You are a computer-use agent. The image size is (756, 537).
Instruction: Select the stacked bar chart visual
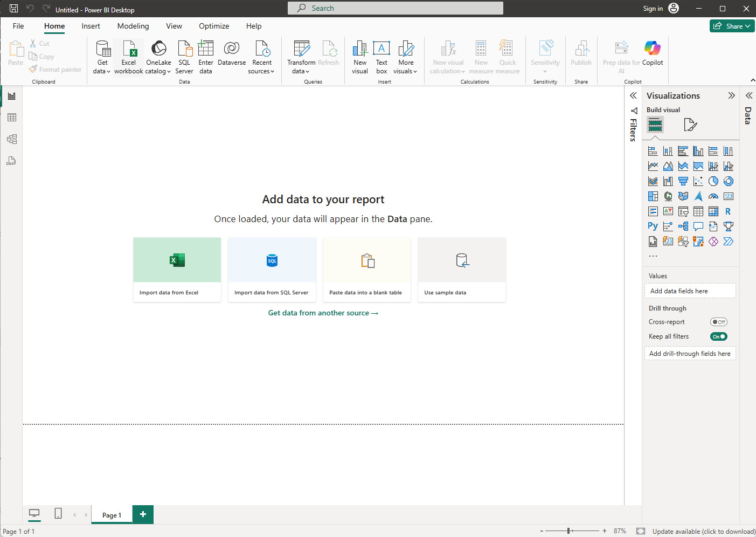coord(653,151)
